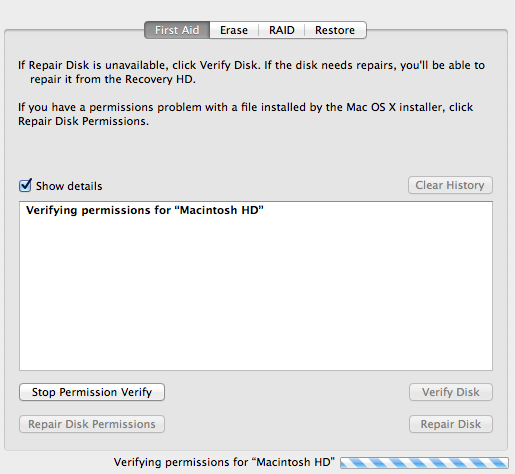Select the Restore tab
The height and width of the screenshot is (474, 515).
(335, 30)
